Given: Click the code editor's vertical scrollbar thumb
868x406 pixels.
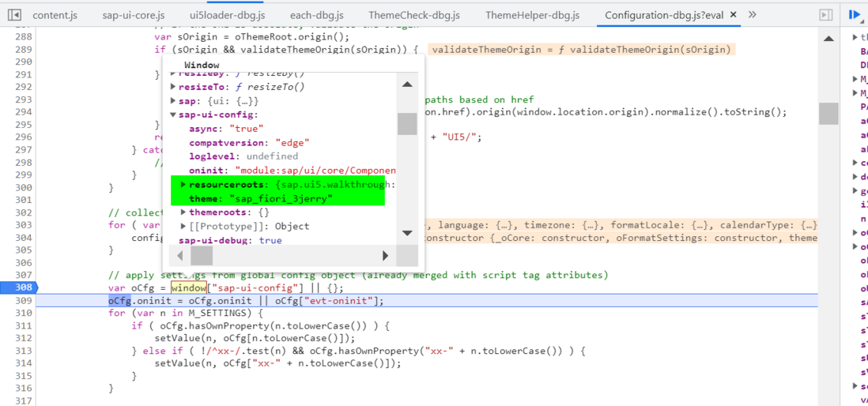Looking at the screenshot, I should click(828, 114).
